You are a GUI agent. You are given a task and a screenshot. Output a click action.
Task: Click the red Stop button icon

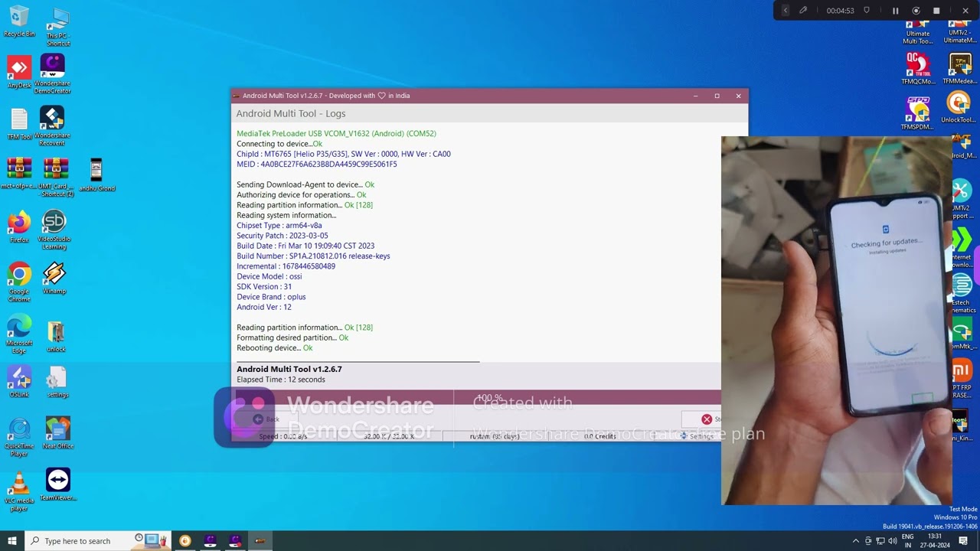tap(707, 419)
